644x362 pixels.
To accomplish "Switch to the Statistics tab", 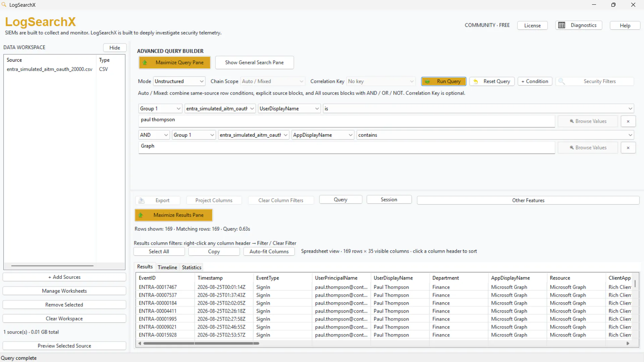I will (x=192, y=267).
